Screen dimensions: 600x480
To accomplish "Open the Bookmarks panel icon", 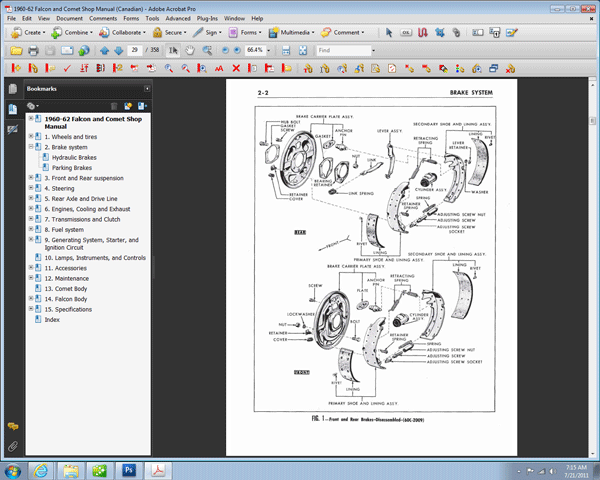I will (x=13, y=109).
